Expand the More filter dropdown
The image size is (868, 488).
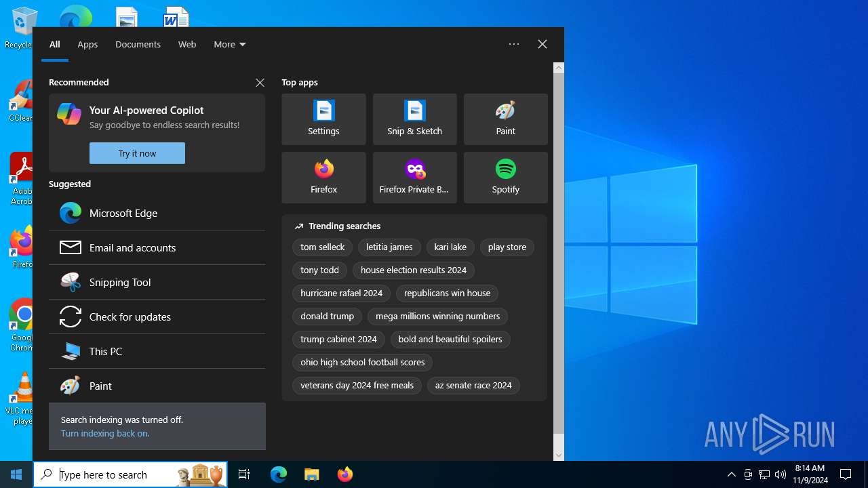click(229, 44)
